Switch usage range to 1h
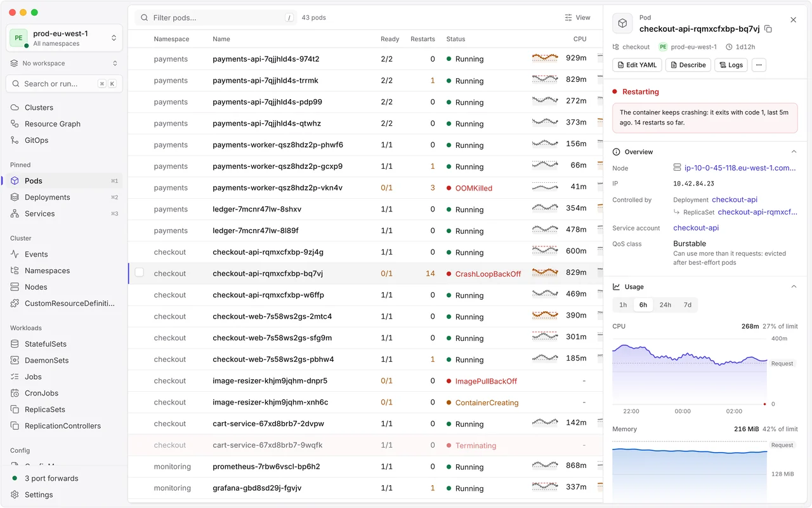Screen dimensions: 812x508 [623, 305]
